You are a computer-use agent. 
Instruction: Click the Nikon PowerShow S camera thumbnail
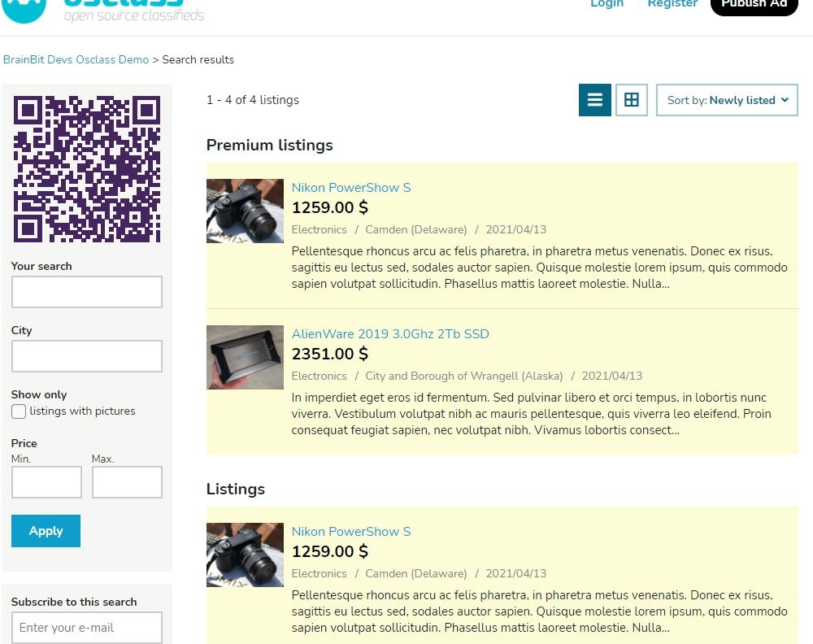pyautogui.click(x=245, y=211)
